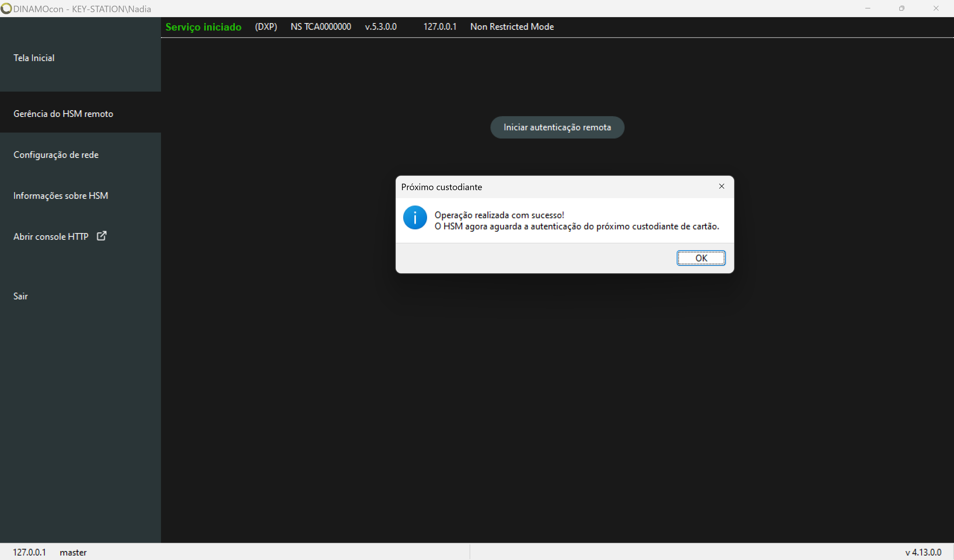Click the DINAMOcon logo in title bar
954x560 pixels.
[6, 9]
